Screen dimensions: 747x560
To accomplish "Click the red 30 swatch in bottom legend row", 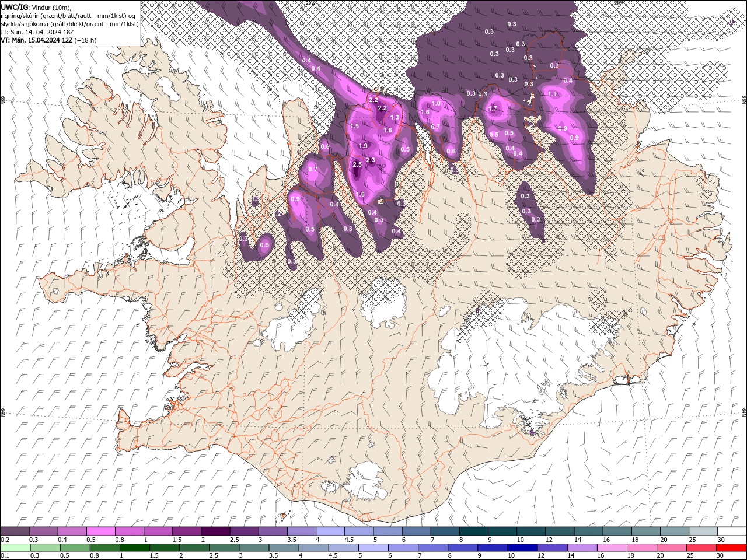I will click(732, 548).
